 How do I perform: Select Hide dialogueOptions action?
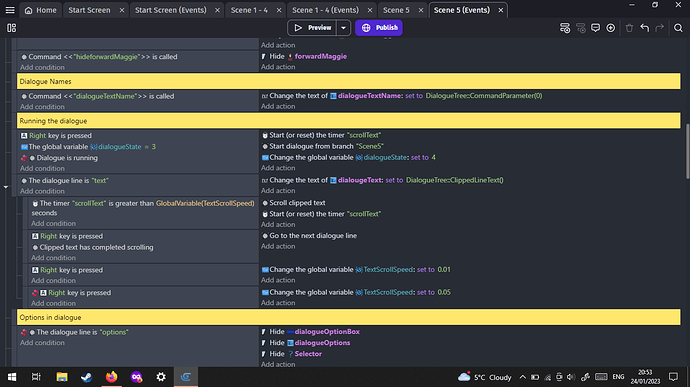click(x=305, y=343)
